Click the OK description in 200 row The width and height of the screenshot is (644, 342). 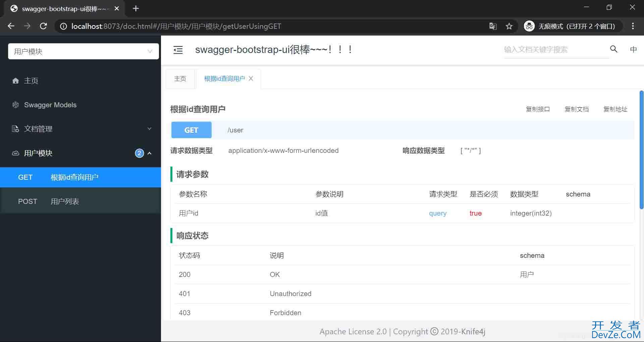coord(275,275)
